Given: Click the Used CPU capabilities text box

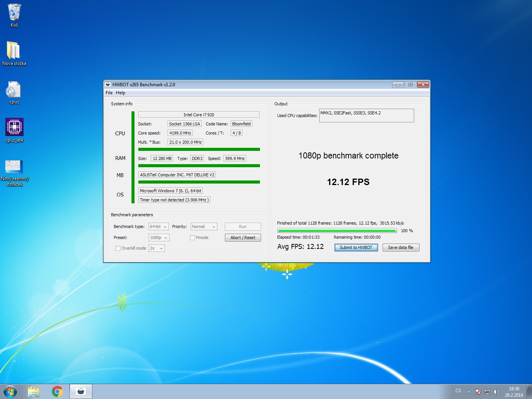Looking at the screenshot, I should coord(366,116).
